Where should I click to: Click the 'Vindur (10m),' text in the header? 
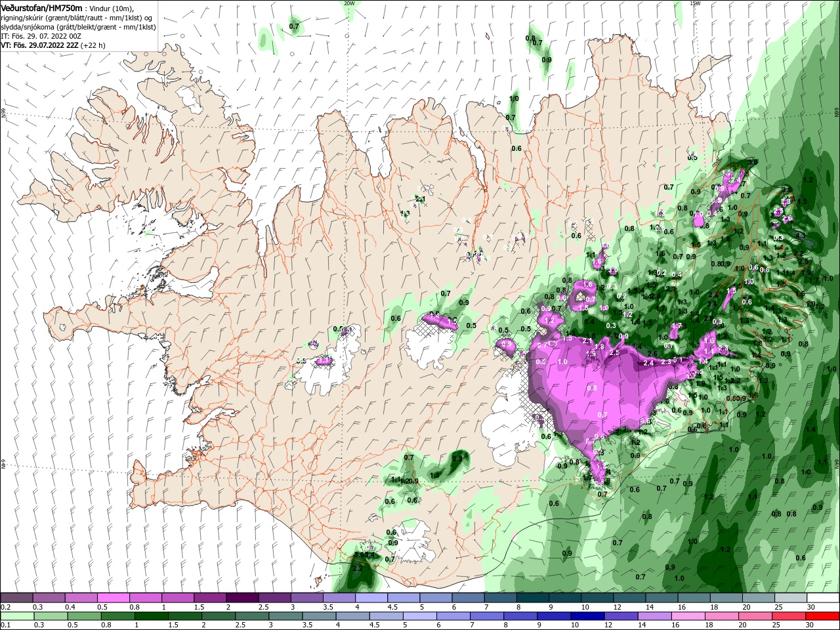point(110,7)
